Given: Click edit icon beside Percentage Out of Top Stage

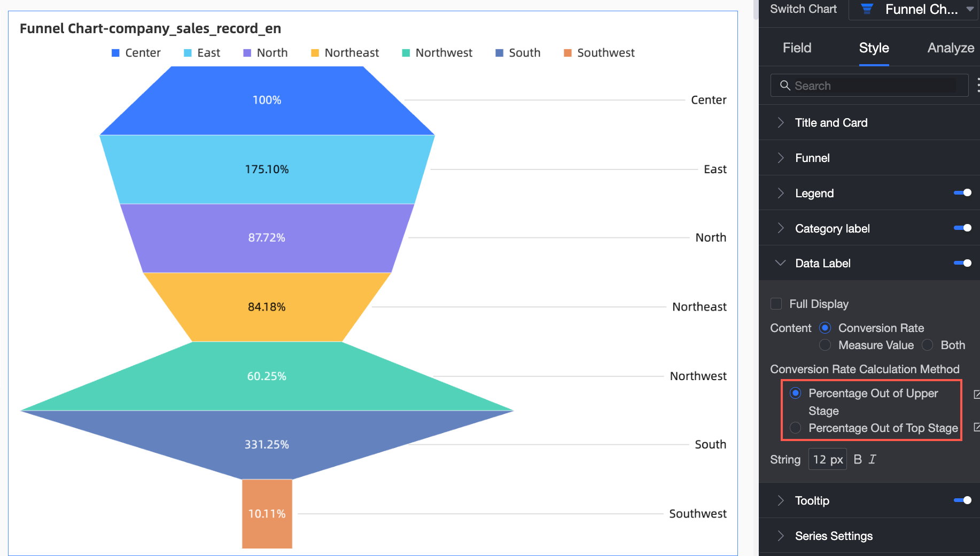Looking at the screenshot, I should (x=977, y=427).
